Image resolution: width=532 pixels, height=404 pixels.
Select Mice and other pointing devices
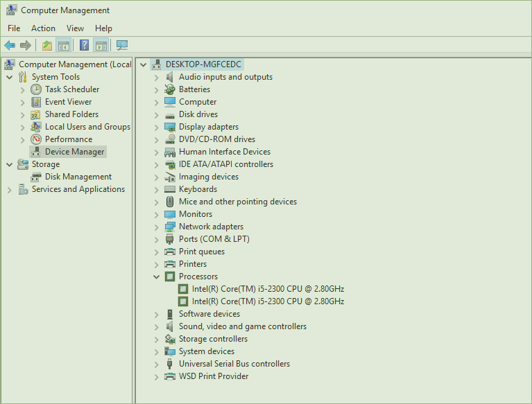[237, 202]
